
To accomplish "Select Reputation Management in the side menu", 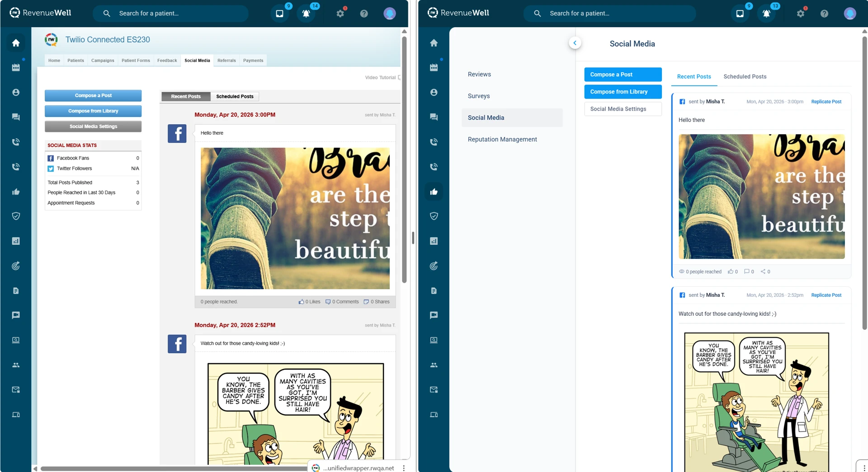I will tap(502, 140).
